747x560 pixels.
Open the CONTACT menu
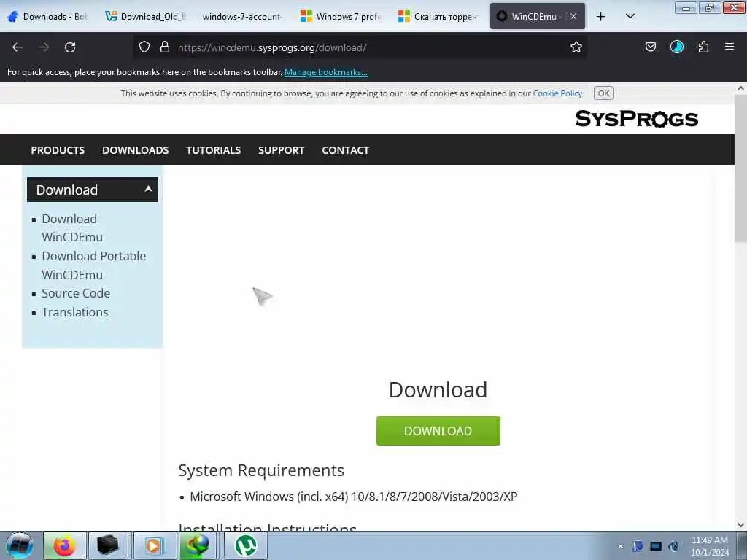pos(345,150)
